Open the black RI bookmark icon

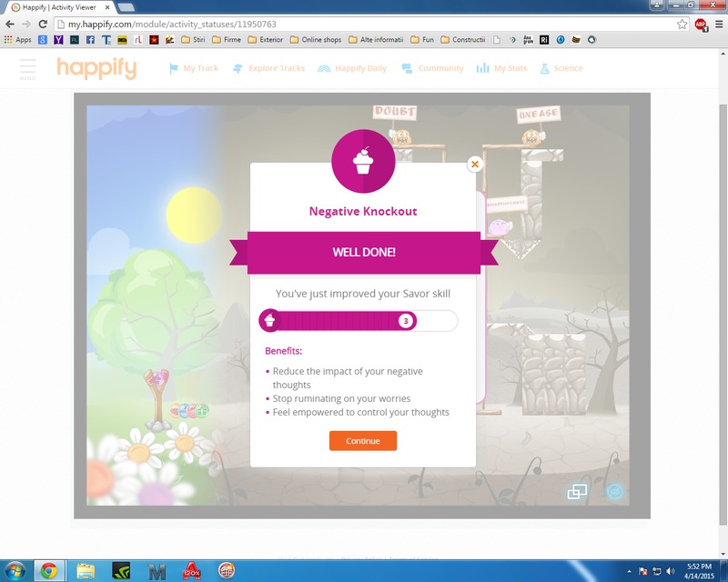(544, 40)
